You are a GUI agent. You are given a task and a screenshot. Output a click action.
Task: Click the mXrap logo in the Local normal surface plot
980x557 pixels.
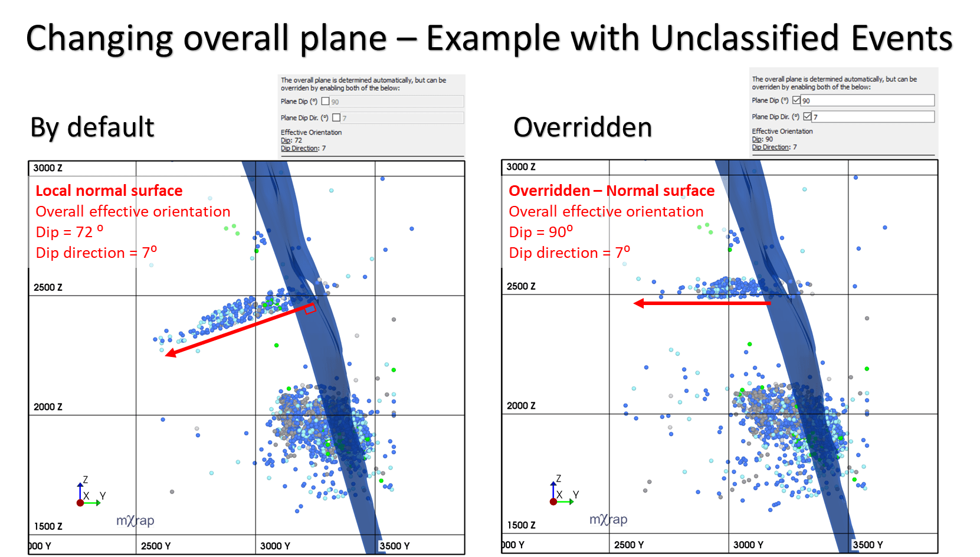pyautogui.click(x=135, y=520)
